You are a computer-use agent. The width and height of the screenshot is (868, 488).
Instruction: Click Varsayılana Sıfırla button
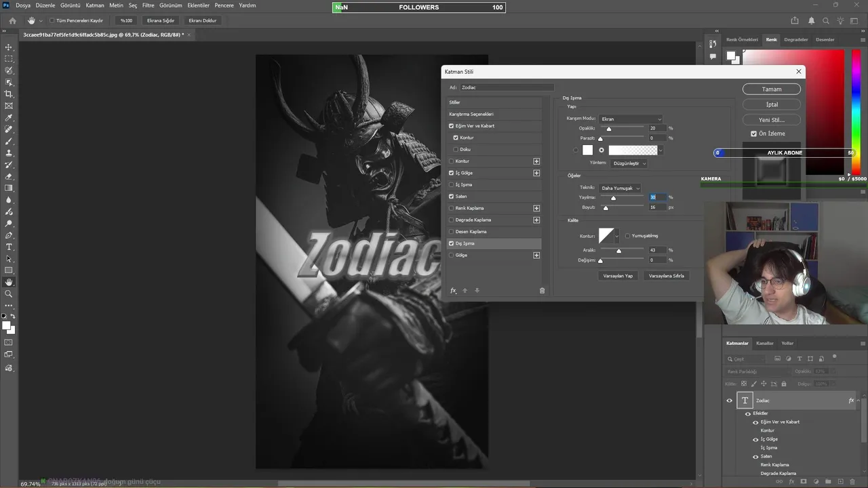[x=667, y=276]
